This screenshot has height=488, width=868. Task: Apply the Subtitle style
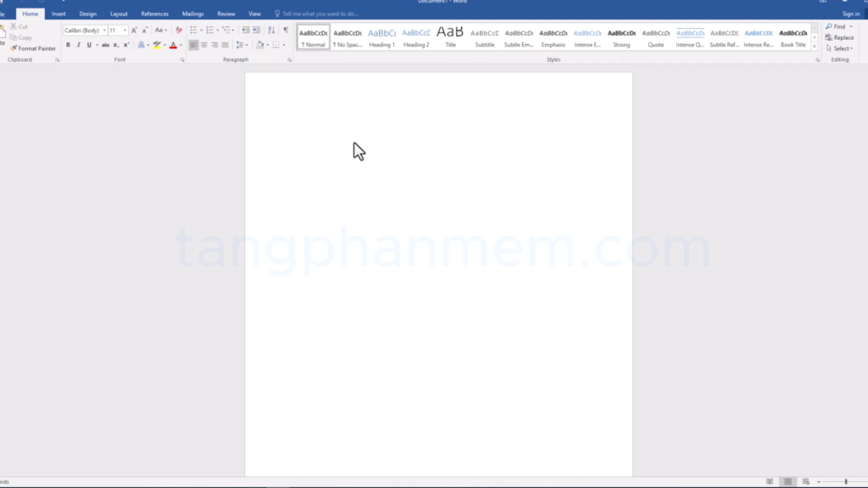pos(485,37)
